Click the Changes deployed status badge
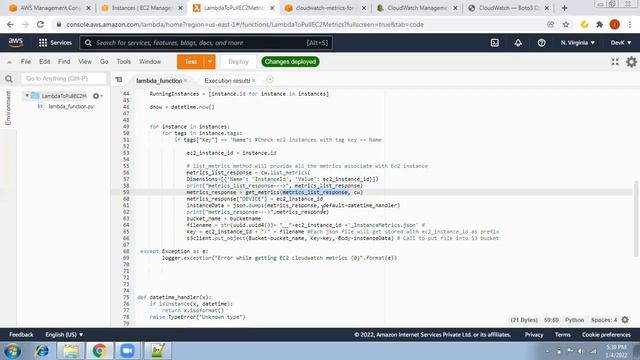This screenshot has height=360, width=640. coord(290,62)
